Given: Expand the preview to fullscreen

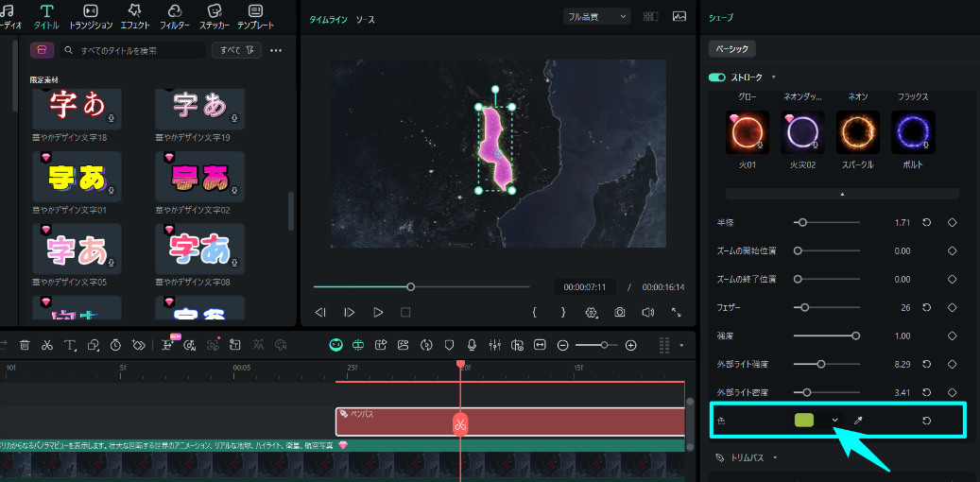Looking at the screenshot, I should [677, 312].
